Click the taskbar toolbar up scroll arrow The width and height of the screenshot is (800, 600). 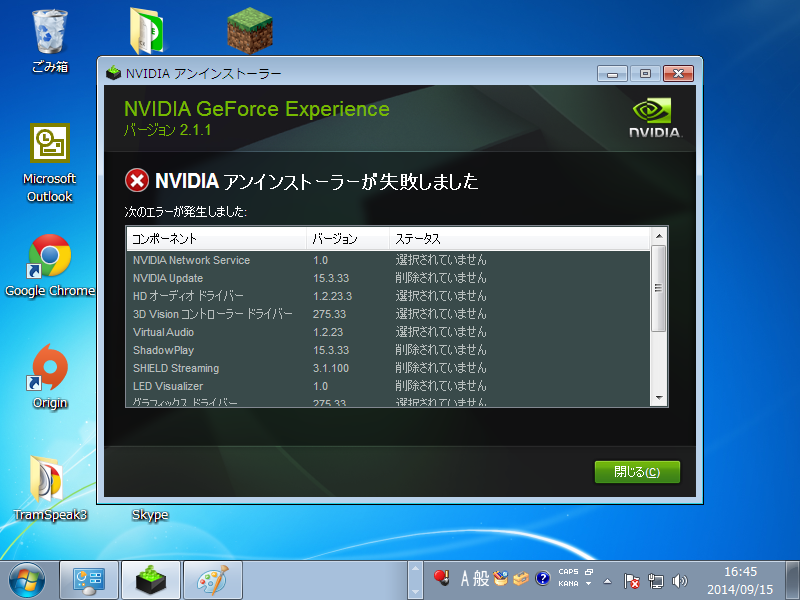point(416,569)
